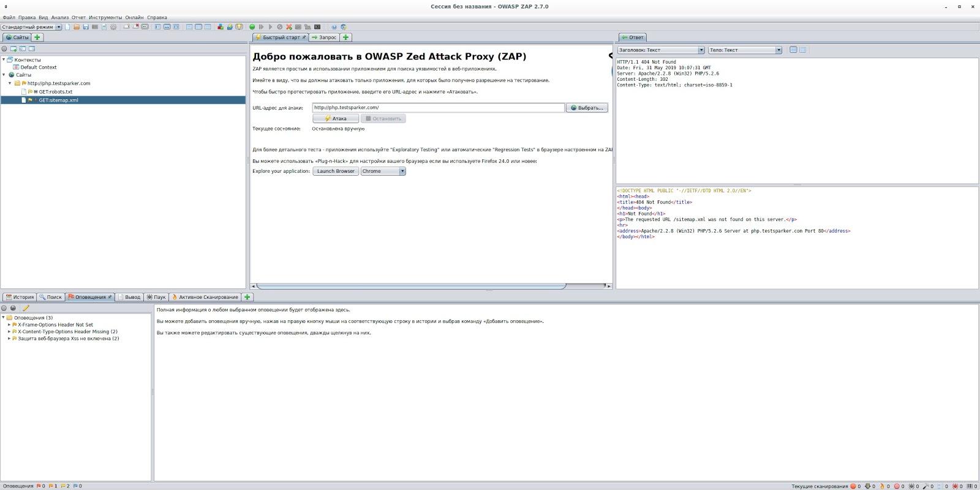Open Session Properties toolbar icon
The width and height of the screenshot is (980, 490).
104,27
